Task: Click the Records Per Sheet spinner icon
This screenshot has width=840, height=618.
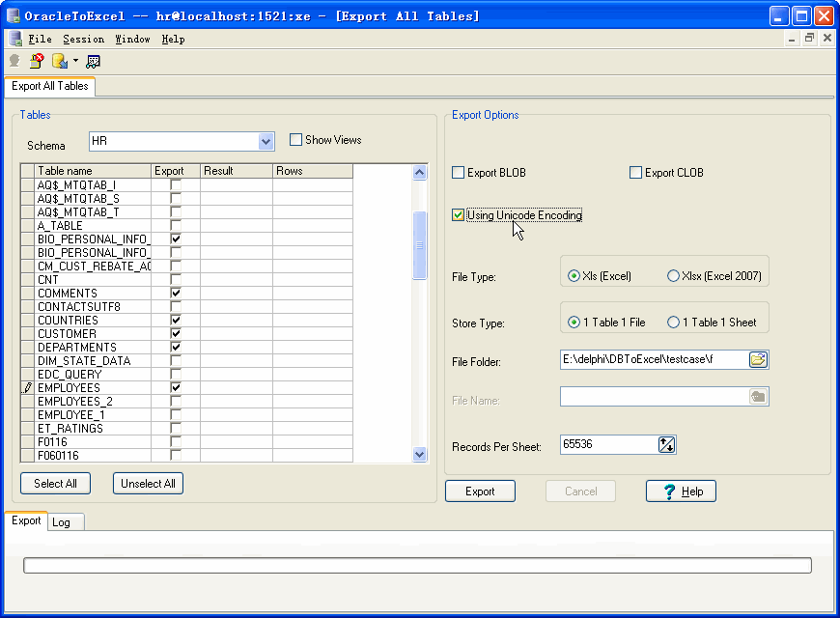Action: point(666,444)
